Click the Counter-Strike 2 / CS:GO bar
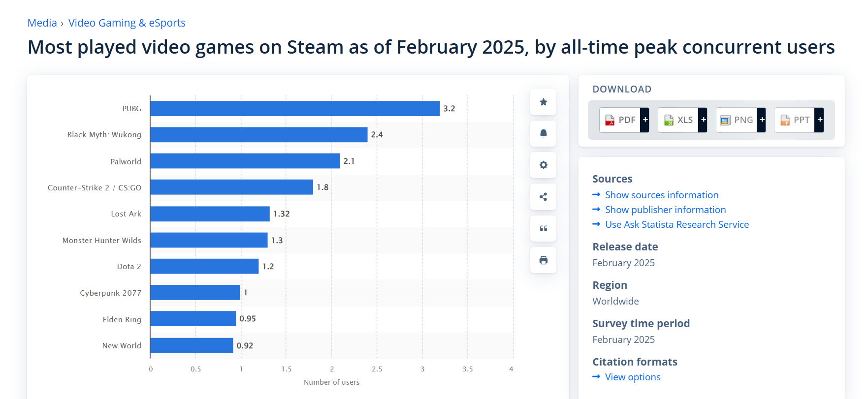 (x=231, y=187)
